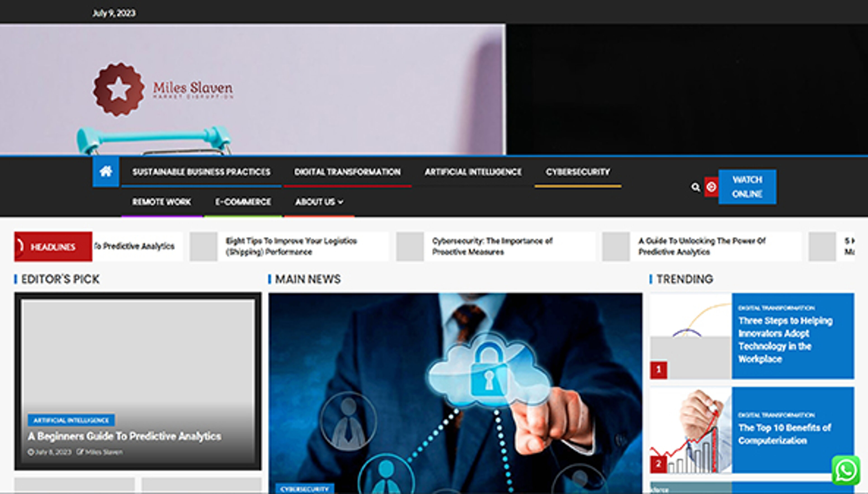Viewport: 868px width, 494px height.
Task: Click the Artificial Intelligence category tag
Action: pos(71,420)
